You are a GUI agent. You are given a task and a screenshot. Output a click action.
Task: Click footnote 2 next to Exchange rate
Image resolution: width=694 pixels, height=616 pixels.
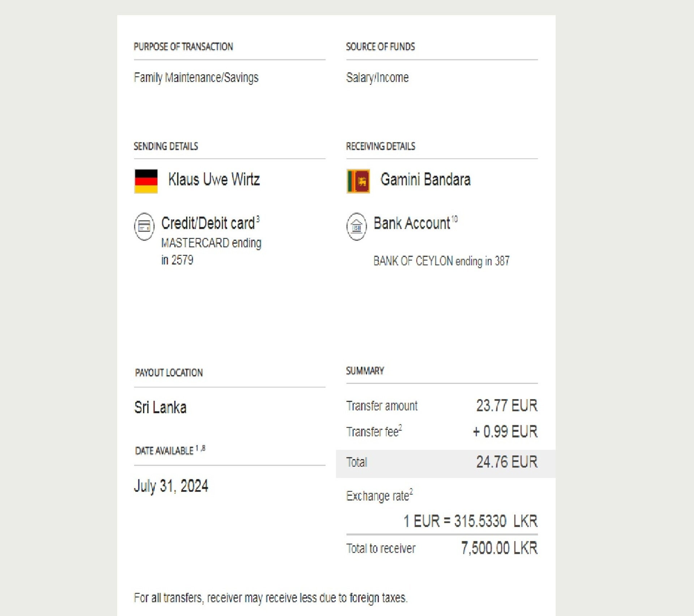point(411,491)
